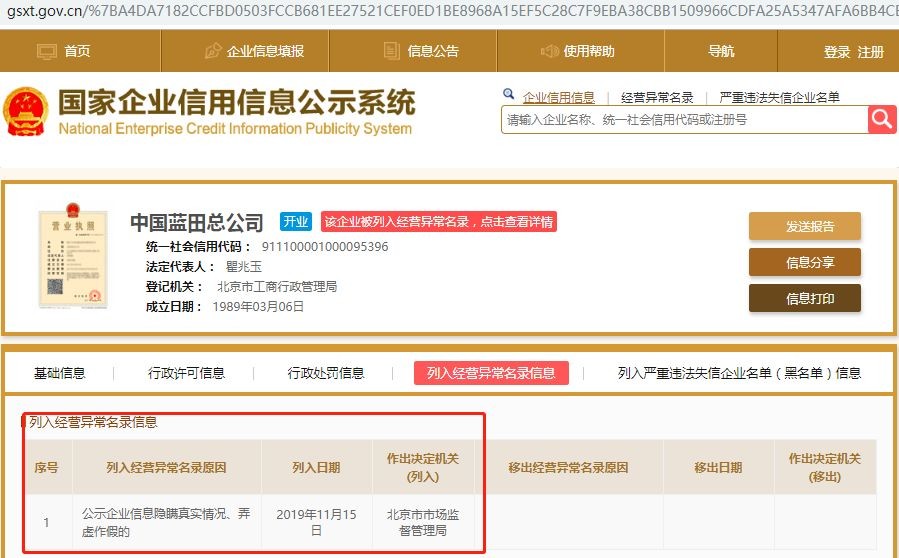The height and width of the screenshot is (558, 899).
Task: Click the edit icon beside 企业信息填报
Action: coord(213,51)
